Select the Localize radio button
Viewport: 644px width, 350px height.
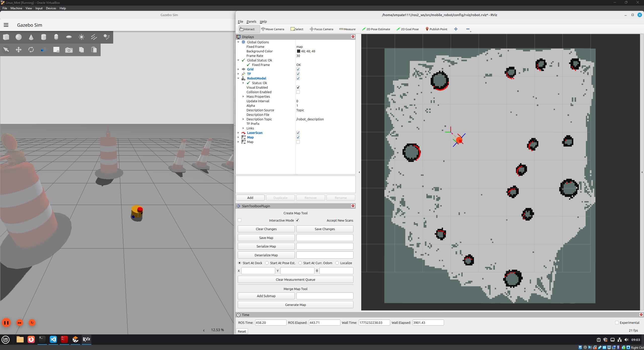click(337, 263)
